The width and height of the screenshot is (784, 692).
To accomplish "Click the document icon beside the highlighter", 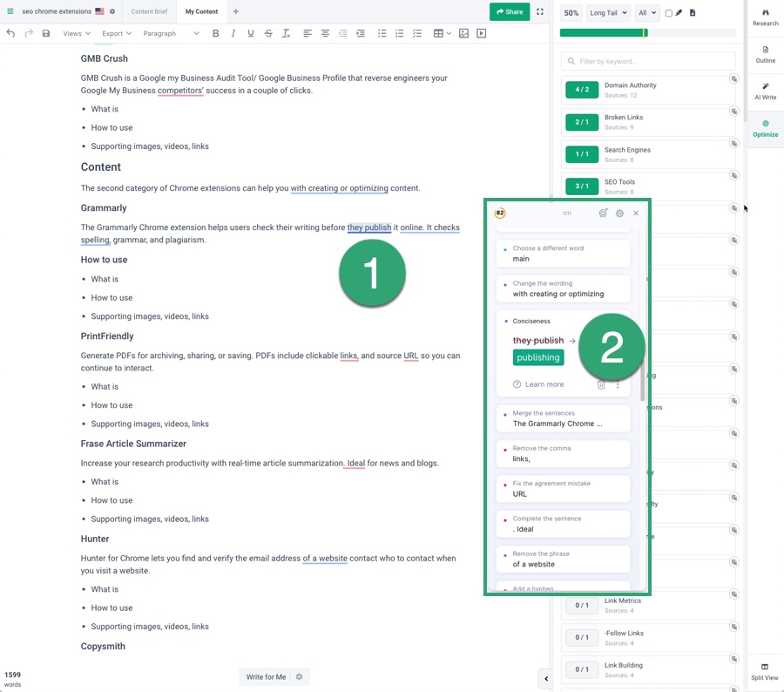I will pos(693,12).
